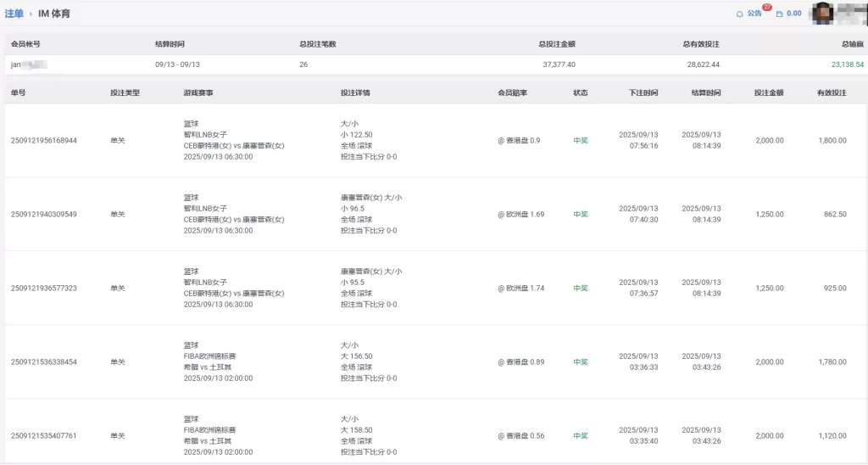
Task: Click the 下注时间 column header
Action: pyautogui.click(x=643, y=92)
